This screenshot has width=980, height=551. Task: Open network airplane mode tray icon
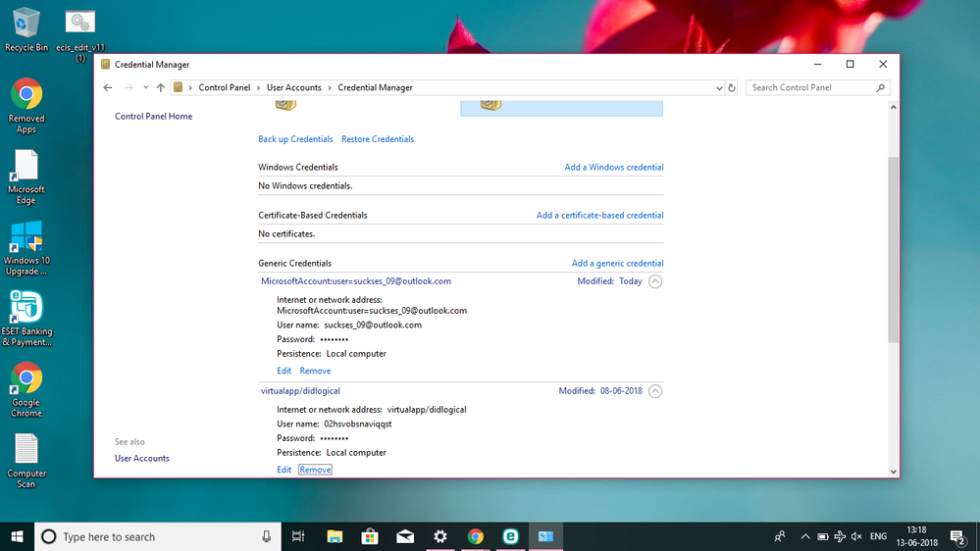840,536
